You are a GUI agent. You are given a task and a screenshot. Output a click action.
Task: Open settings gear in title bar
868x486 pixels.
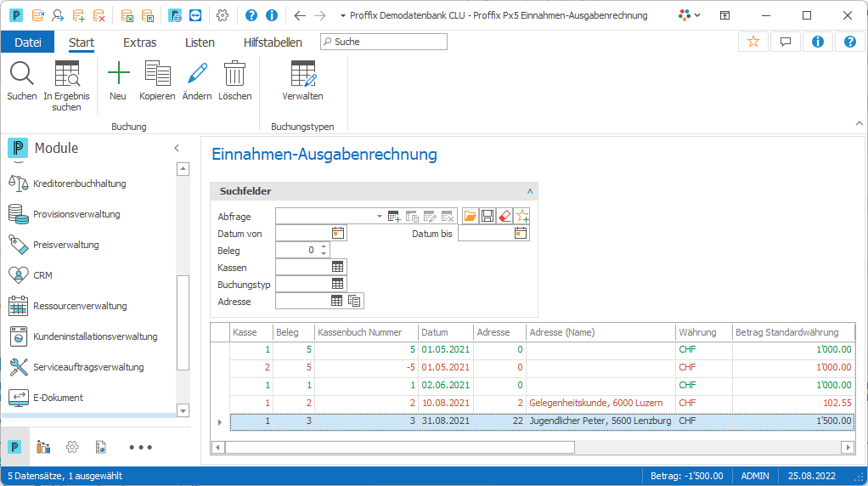pyautogui.click(x=223, y=15)
